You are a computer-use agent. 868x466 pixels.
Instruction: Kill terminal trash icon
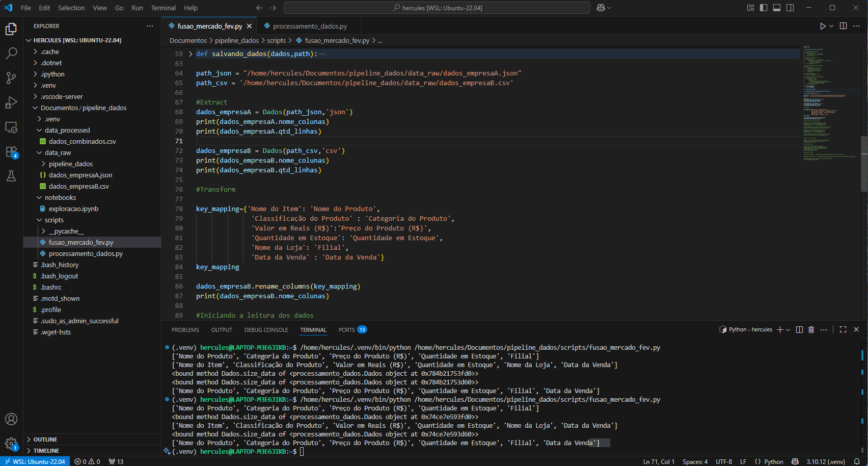811,330
